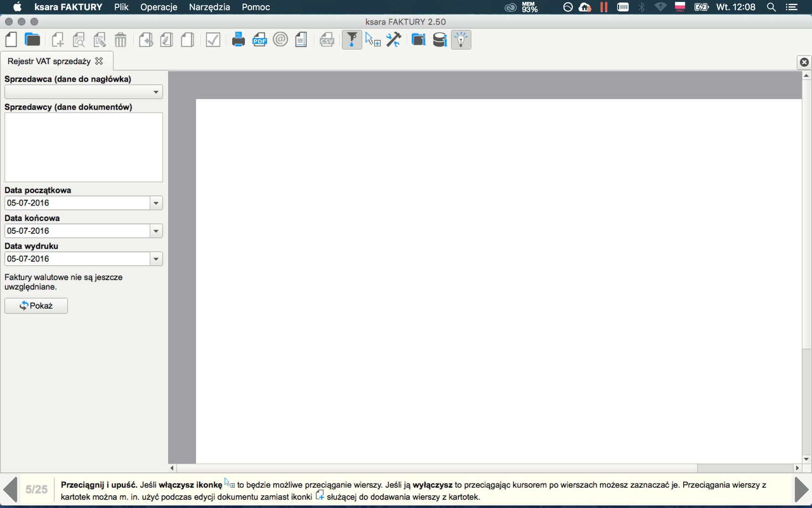Export to PDF via toolbar icon
This screenshot has width=812, height=508.
(x=259, y=40)
